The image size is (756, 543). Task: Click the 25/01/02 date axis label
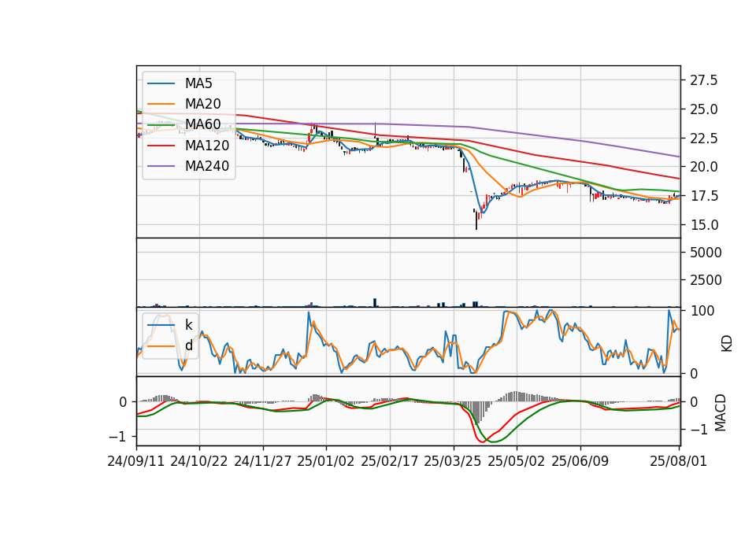(326, 461)
